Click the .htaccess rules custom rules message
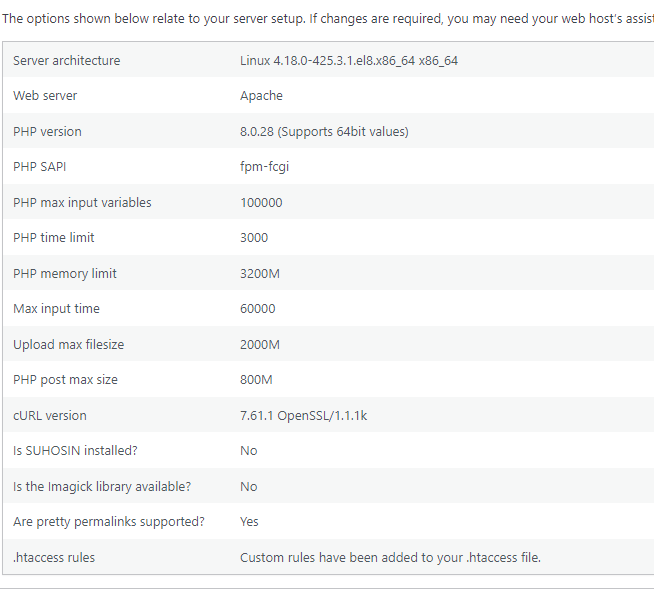The image size is (654, 592). pos(390,557)
